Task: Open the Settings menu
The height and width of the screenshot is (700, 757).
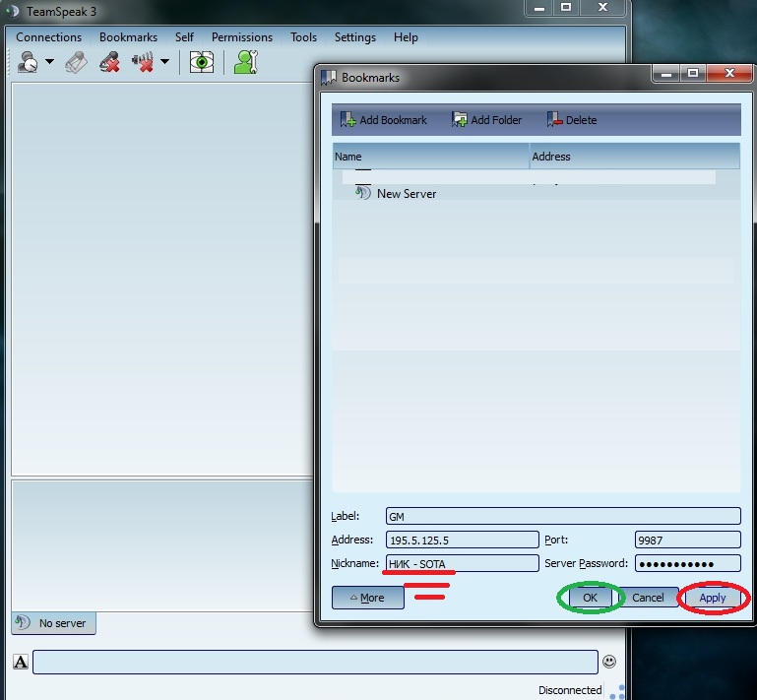Action: tap(354, 37)
